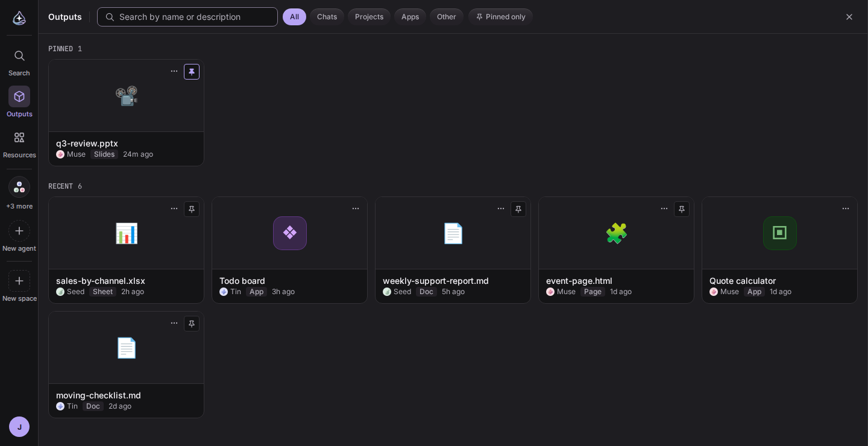Pin sales-by-channel.xlsx card
This screenshot has width=868, height=446.
coord(192,209)
